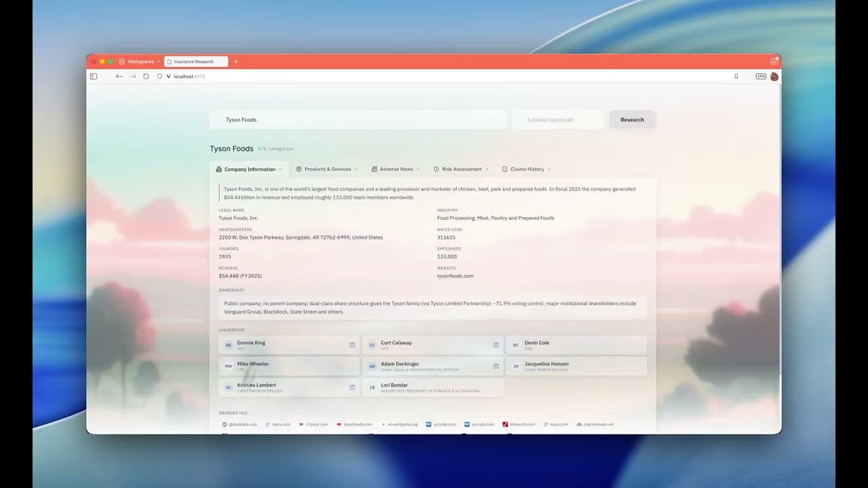Go forward with the right arrow icon
Viewport: 868px width, 488px height.
click(x=132, y=77)
